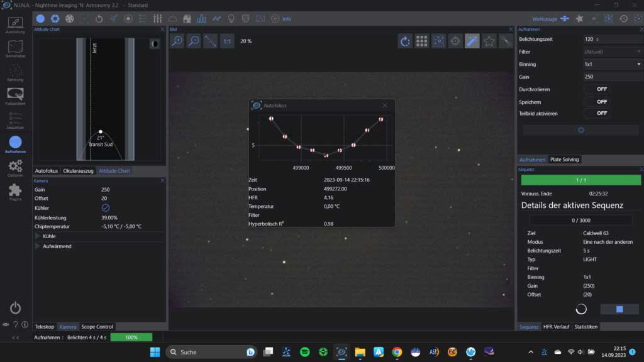Toggle the Durchrotieren switch

pyautogui.click(x=597, y=89)
